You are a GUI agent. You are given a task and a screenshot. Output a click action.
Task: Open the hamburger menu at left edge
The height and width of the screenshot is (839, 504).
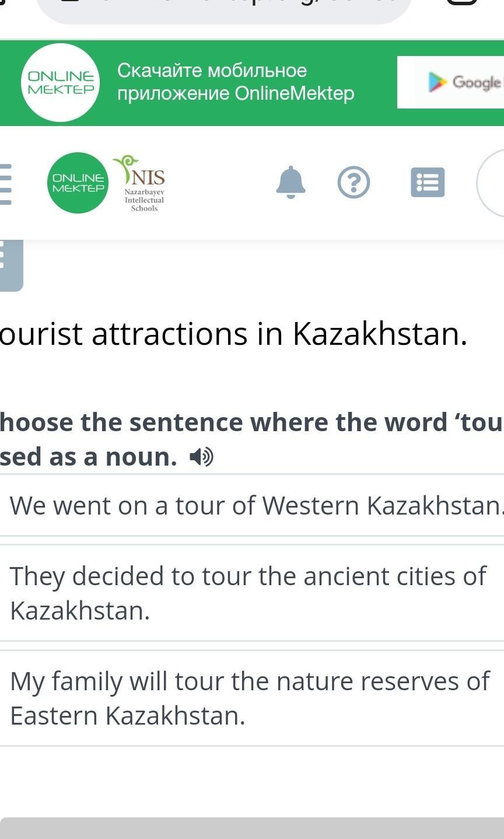click(5, 184)
